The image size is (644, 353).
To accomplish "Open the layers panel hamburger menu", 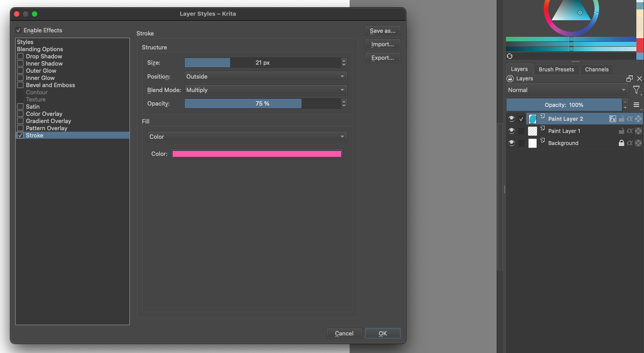I will click(636, 105).
